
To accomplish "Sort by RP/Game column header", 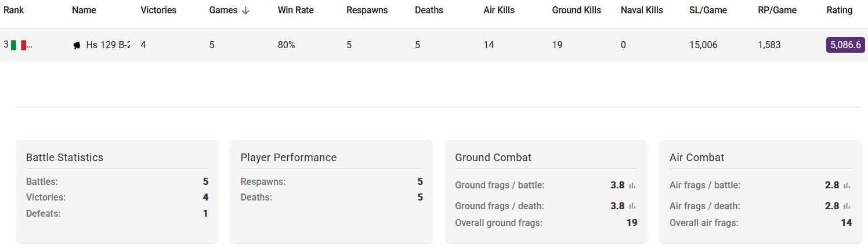I will click(x=777, y=10).
